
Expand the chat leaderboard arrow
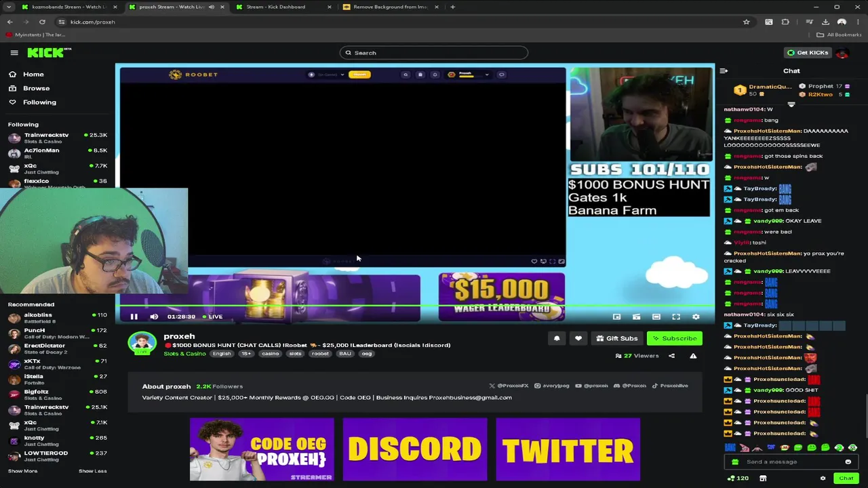[x=791, y=104]
